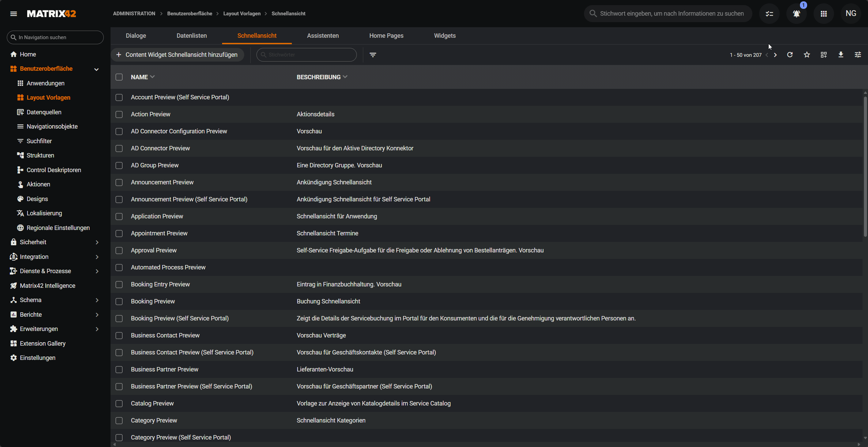Click the favorites star icon
868x447 pixels.
[x=807, y=55]
